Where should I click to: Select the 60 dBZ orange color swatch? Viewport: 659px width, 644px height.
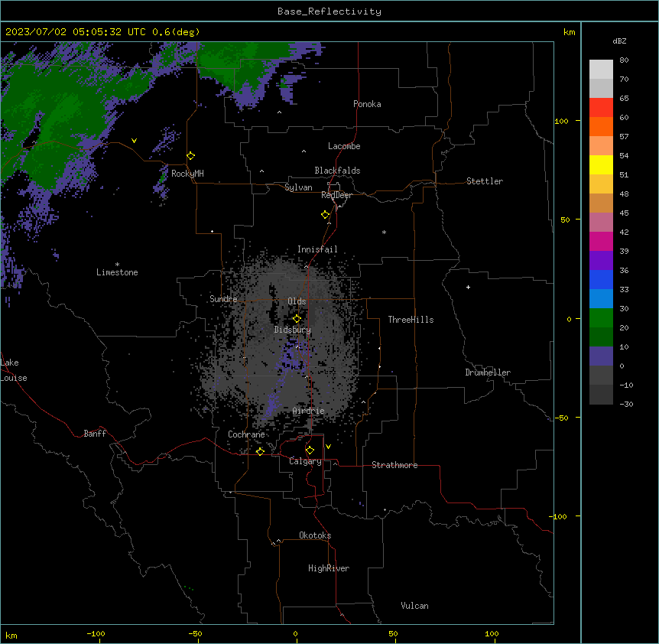pyautogui.click(x=601, y=126)
